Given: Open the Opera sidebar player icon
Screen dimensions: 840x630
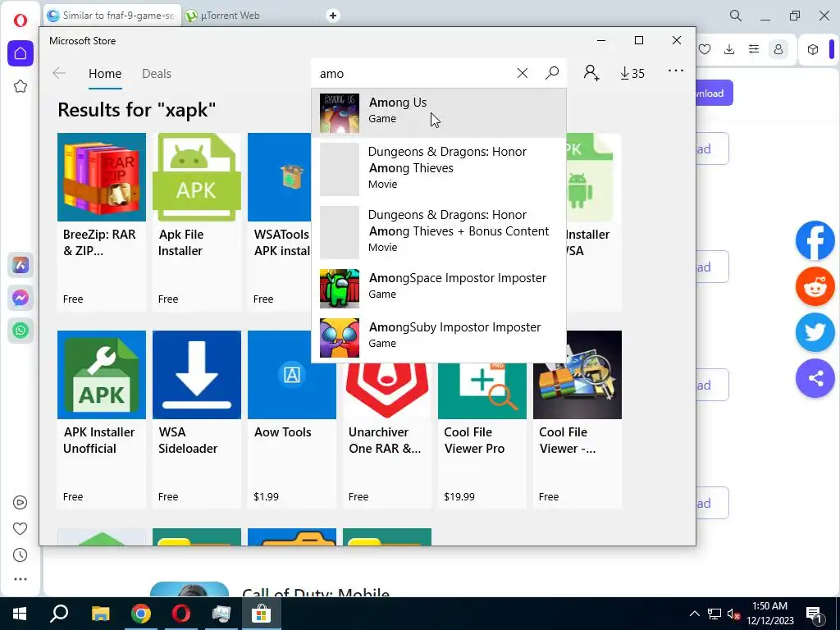Looking at the screenshot, I should (21, 503).
